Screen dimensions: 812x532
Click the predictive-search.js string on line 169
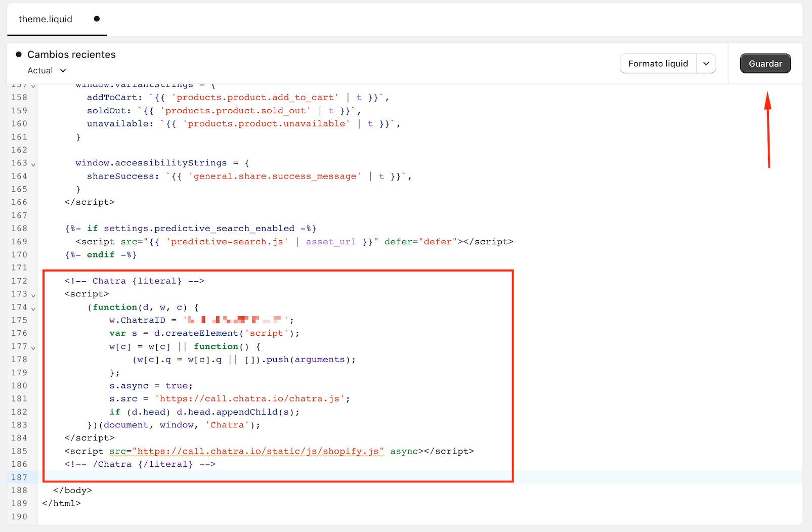pos(226,241)
